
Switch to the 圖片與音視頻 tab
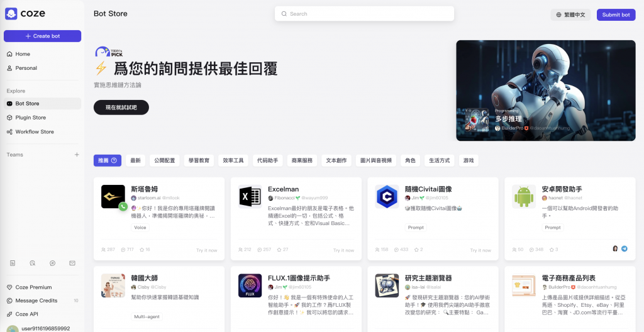pyautogui.click(x=376, y=161)
